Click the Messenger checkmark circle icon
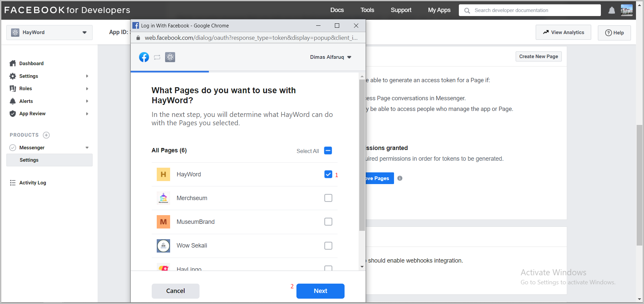This screenshot has width=644, height=304. click(x=13, y=148)
